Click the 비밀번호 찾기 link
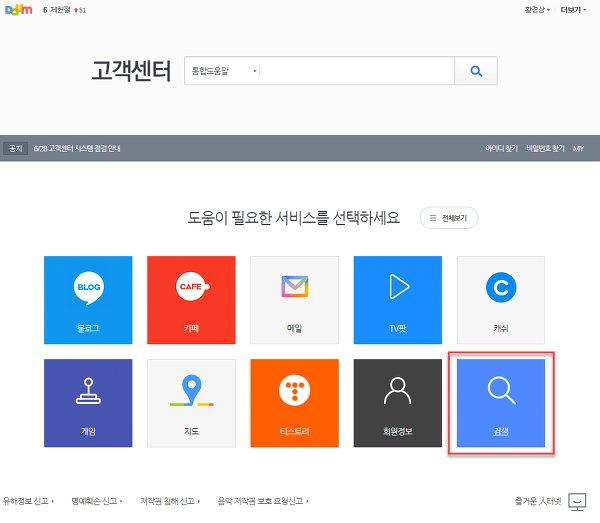The width and height of the screenshot is (600, 523). [x=545, y=148]
